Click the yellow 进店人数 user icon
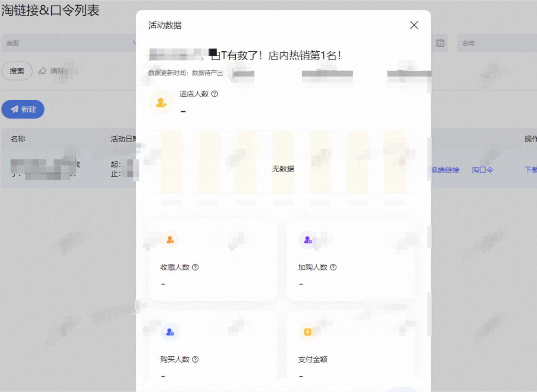This screenshot has width=537, height=392. [161, 103]
